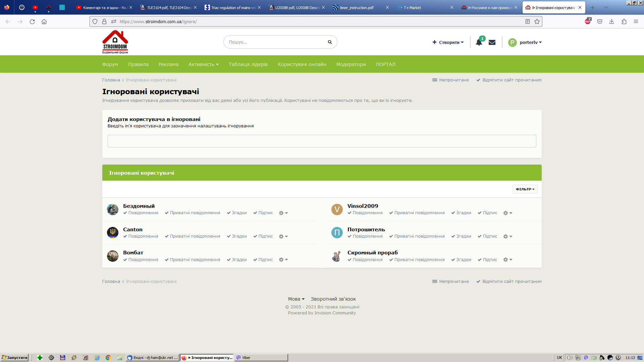Open the messages envelope icon
644x362 pixels.
coord(492,43)
